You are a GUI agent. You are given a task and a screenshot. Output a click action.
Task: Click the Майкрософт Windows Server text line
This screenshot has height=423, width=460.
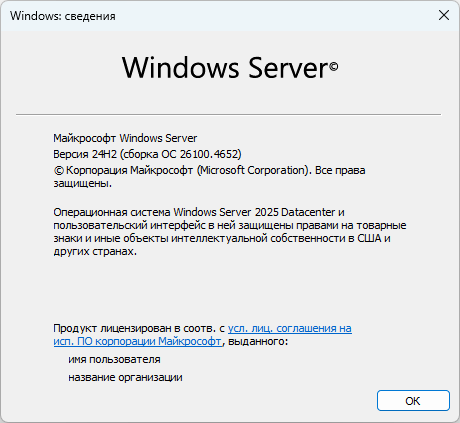(x=125, y=138)
